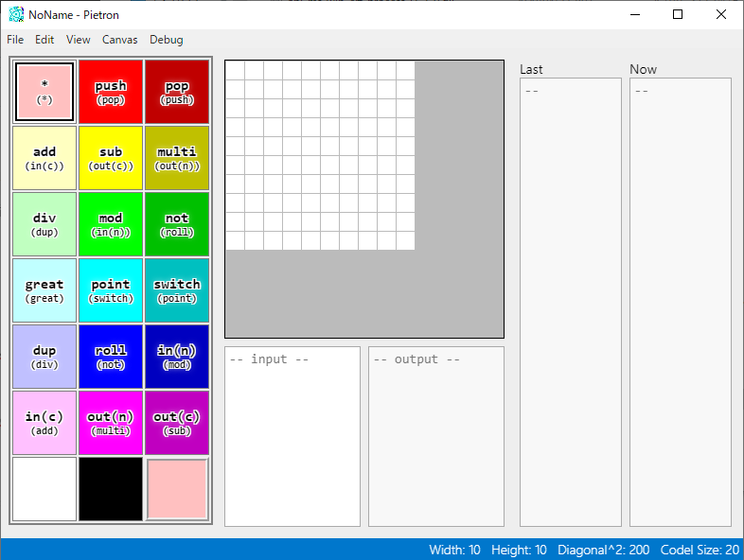This screenshot has height=560, width=744.
Task: Minimize the Pietron window
Action: pos(635,15)
